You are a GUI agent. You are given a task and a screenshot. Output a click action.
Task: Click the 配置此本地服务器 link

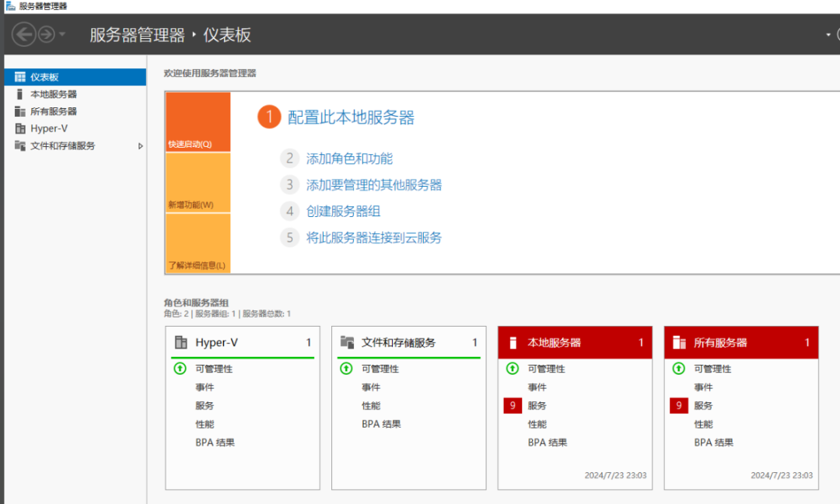(351, 117)
